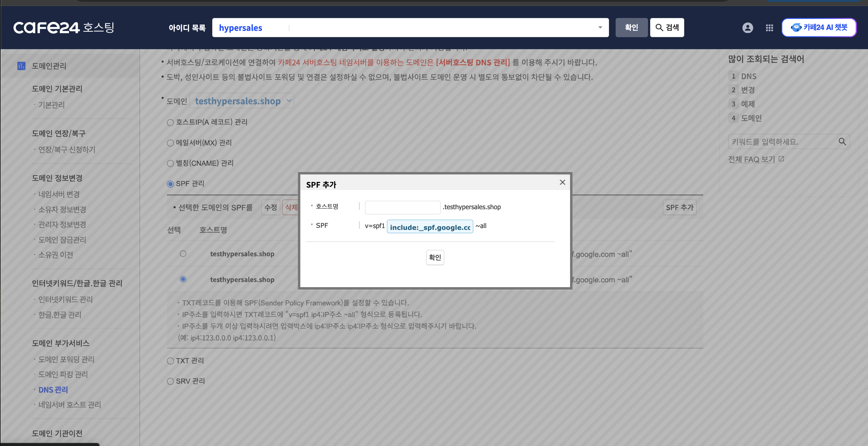Select the SRV 관리 radio option
This screenshot has width=868, height=446.
coord(171,381)
